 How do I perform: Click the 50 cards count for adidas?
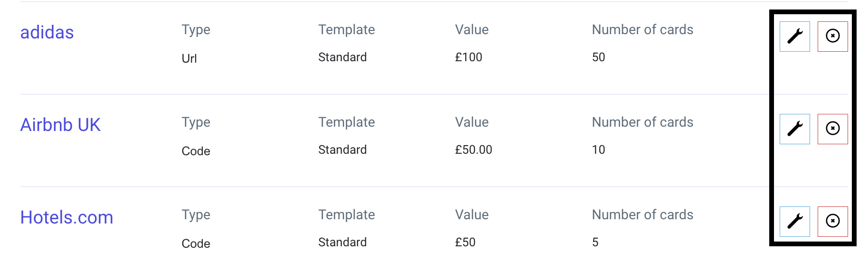(598, 57)
